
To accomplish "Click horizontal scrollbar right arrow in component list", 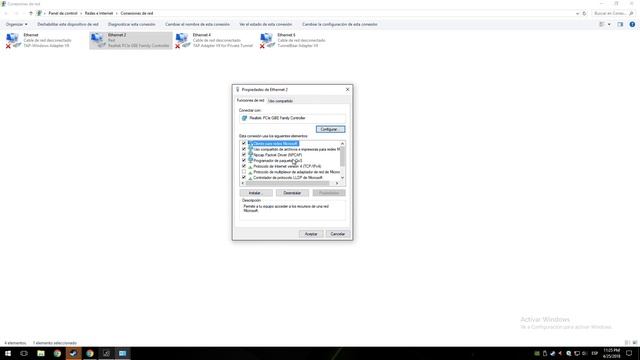I will 337,183.
